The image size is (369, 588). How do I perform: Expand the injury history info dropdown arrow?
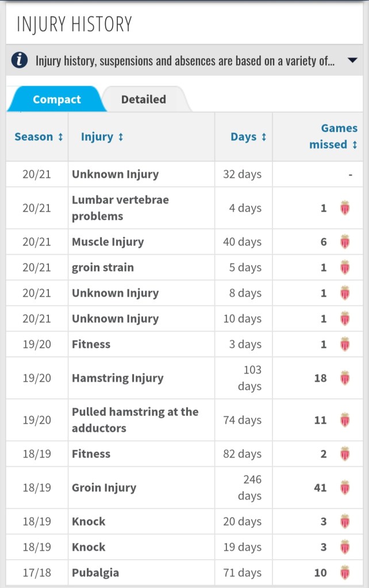click(x=353, y=60)
